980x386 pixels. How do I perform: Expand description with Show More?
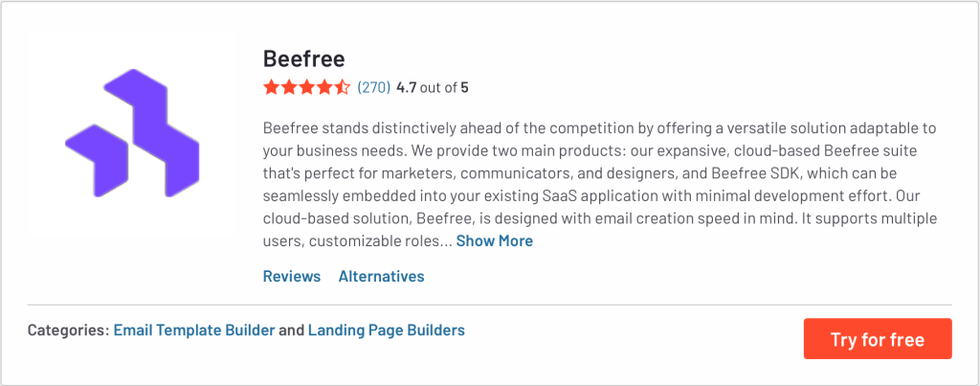click(494, 240)
